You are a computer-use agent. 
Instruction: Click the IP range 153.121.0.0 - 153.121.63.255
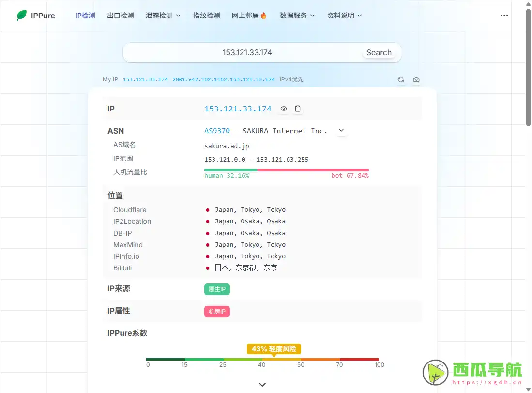click(x=256, y=159)
